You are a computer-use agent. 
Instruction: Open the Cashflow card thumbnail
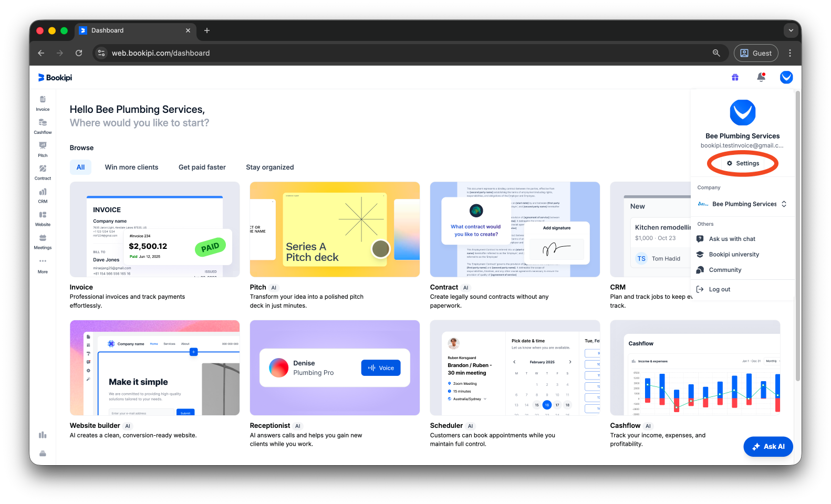(x=695, y=367)
